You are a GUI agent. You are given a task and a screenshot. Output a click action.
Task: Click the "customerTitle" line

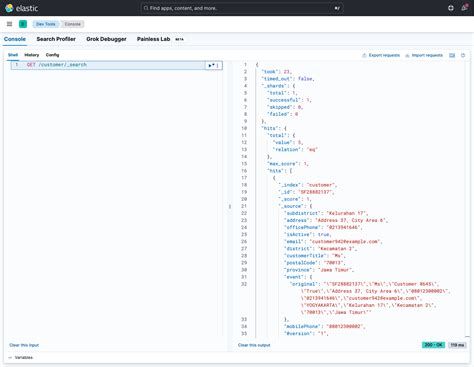pyautogui.click(x=315, y=256)
